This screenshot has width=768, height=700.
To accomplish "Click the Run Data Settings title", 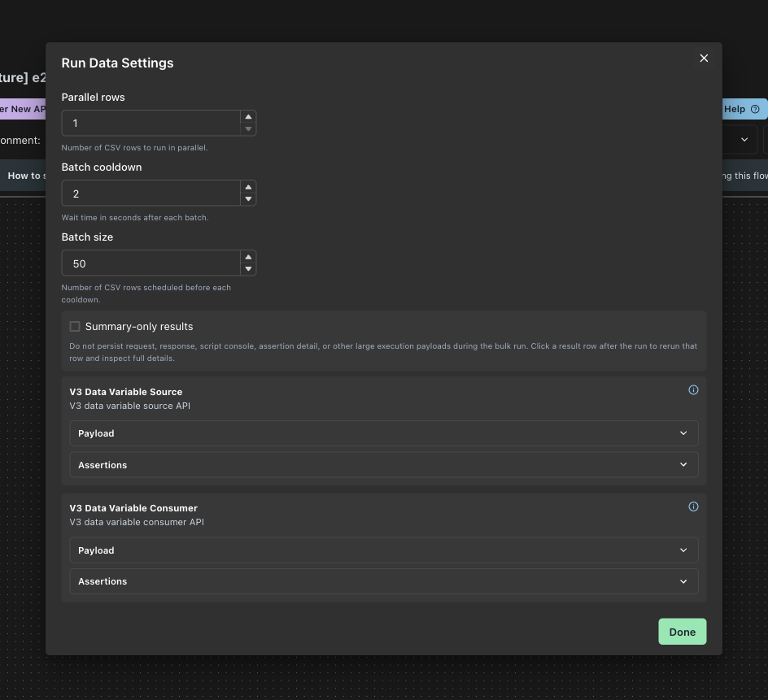I will pos(117,63).
